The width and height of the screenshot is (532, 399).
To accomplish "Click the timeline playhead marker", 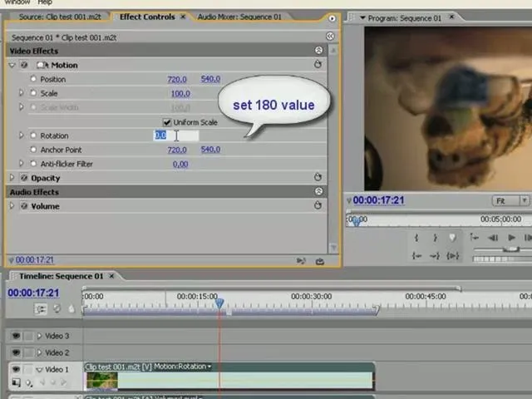I will coord(219,303).
